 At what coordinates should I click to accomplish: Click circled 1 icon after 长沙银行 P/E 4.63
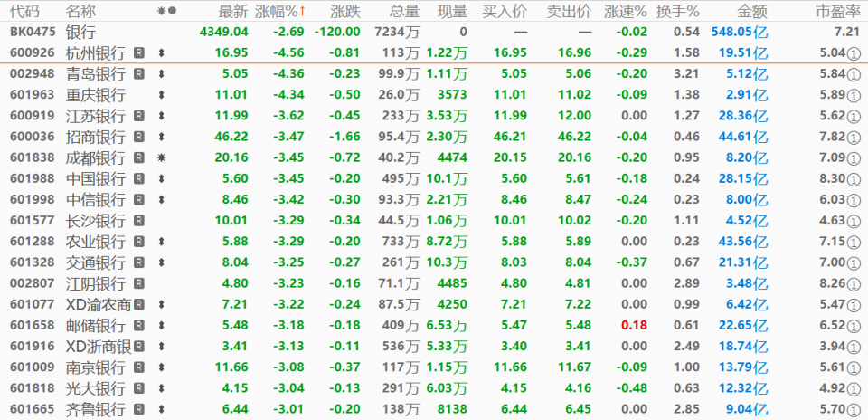point(854,221)
